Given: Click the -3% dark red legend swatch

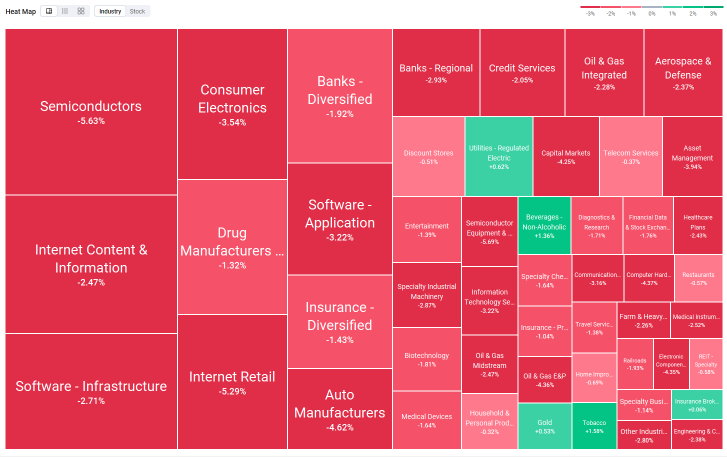Looking at the screenshot, I should 592,8.
